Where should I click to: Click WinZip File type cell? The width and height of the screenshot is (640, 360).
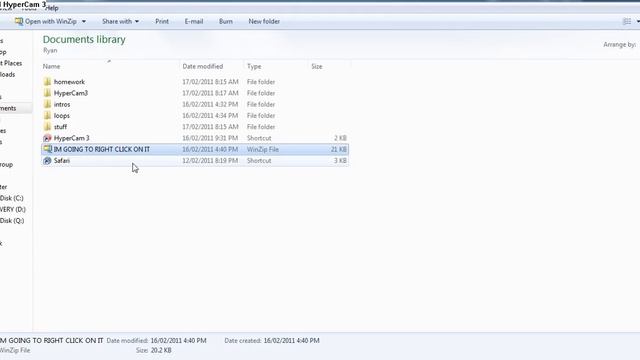coord(263,149)
